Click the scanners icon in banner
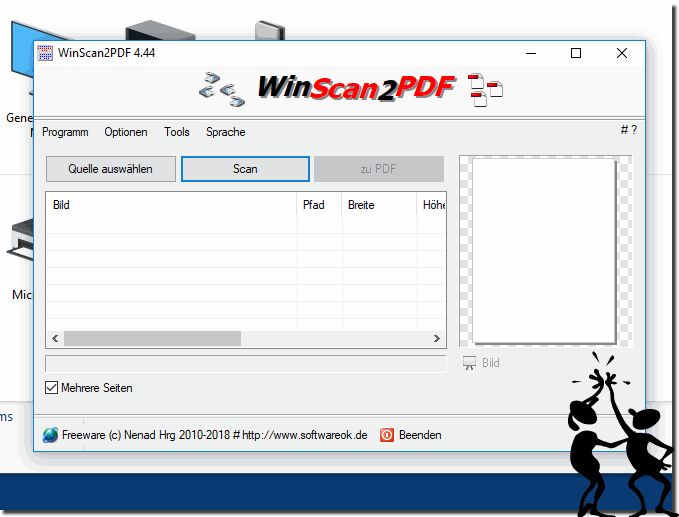 click(x=222, y=89)
